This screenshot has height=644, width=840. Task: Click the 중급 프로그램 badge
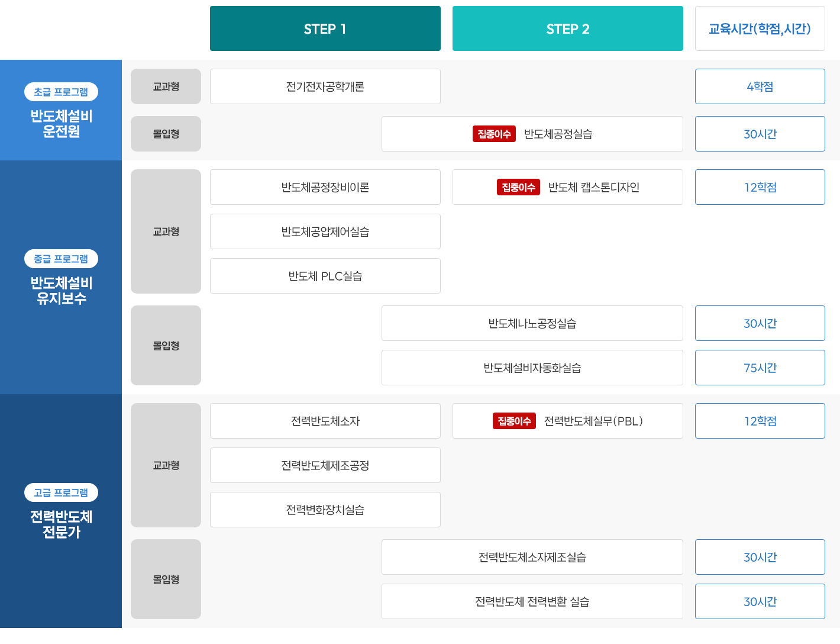61,259
